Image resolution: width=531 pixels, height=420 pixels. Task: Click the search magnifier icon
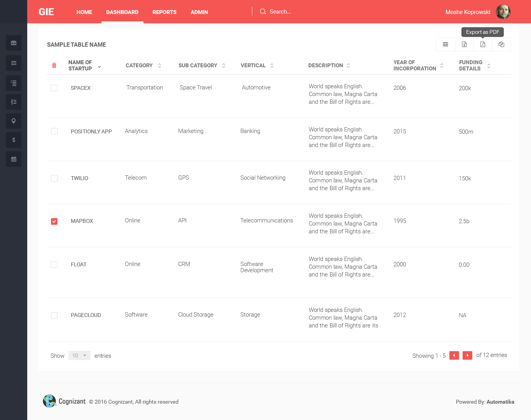[x=263, y=12]
